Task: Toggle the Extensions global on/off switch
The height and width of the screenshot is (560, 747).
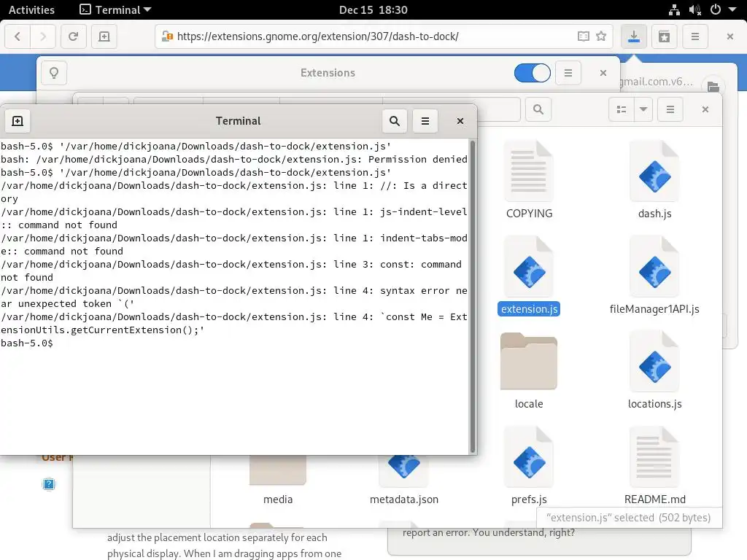Action: (x=532, y=73)
